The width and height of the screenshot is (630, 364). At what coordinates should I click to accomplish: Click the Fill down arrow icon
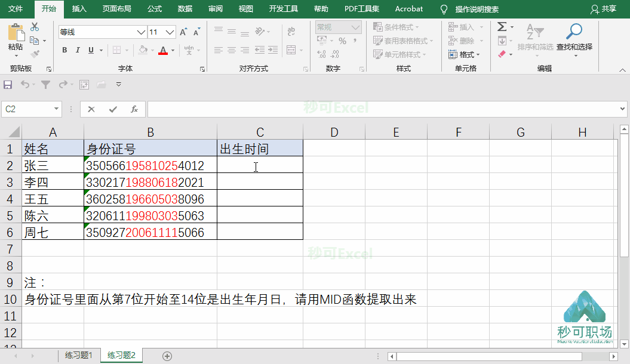point(502,41)
